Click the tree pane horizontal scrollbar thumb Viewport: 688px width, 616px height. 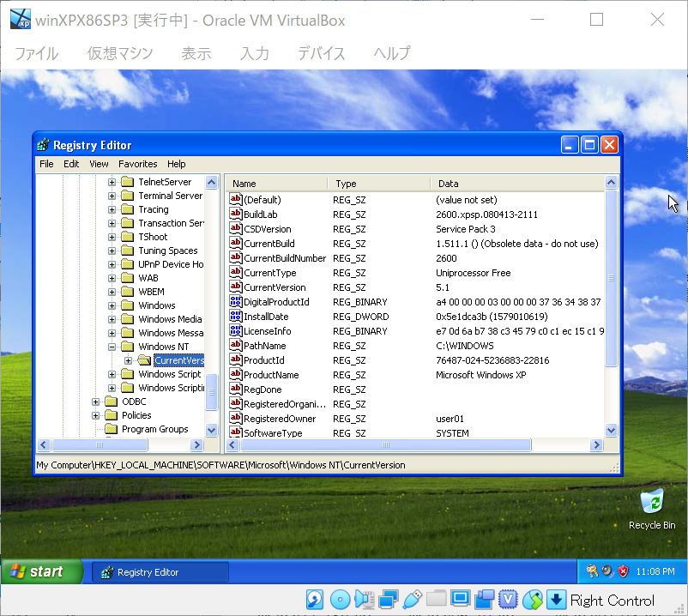pyautogui.click(x=100, y=445)
